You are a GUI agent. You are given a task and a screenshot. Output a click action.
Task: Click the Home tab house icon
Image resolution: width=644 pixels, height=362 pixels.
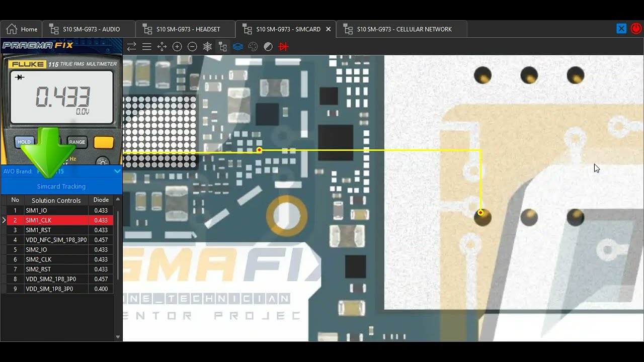click(x=12, y=29)
